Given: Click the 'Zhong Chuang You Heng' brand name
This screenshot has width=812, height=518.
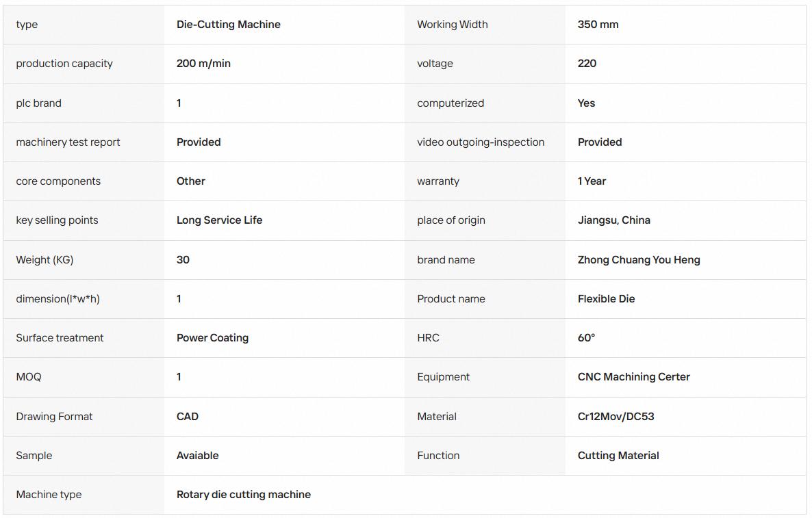Looking at the screenshot, I should point(639,260).
